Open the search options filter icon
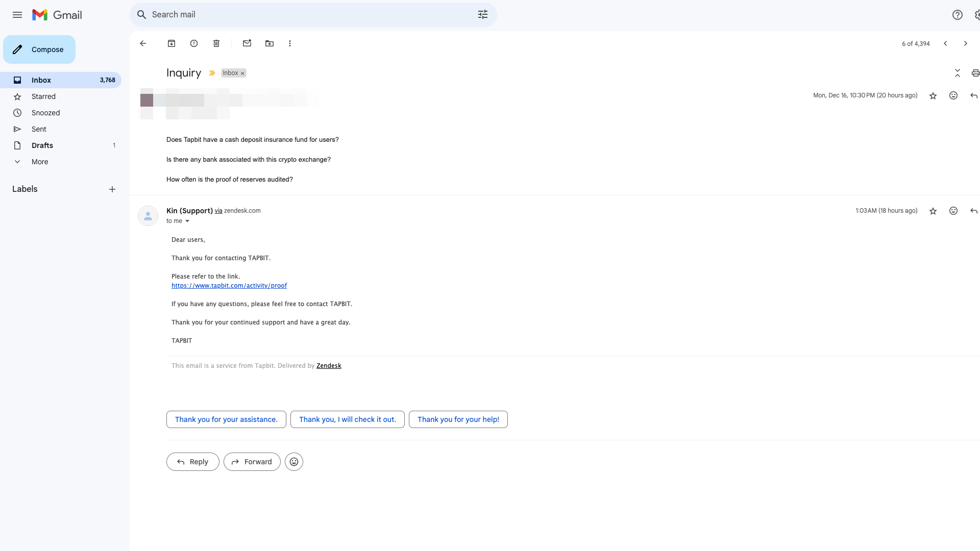 483,15
